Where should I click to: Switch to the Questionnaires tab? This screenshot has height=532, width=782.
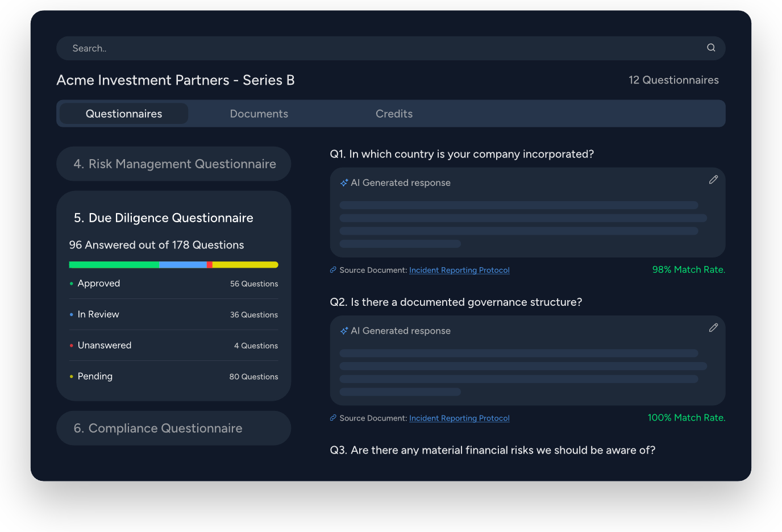[124, 114]
